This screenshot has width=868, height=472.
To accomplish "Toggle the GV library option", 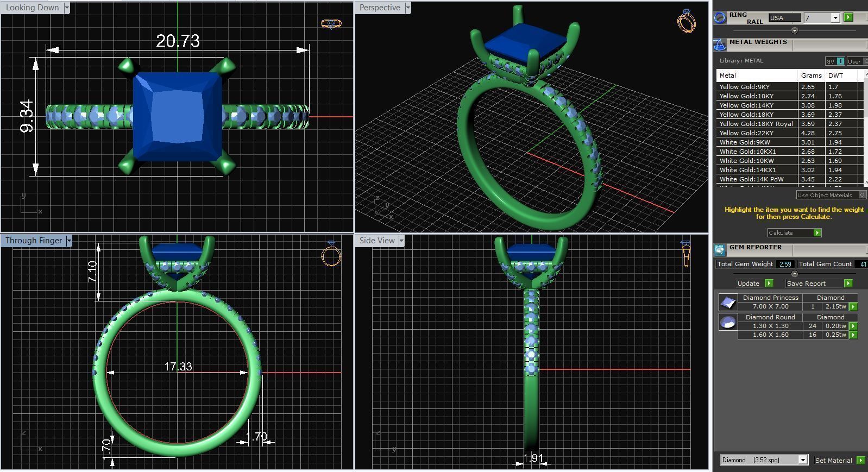I will pos(835,61).
